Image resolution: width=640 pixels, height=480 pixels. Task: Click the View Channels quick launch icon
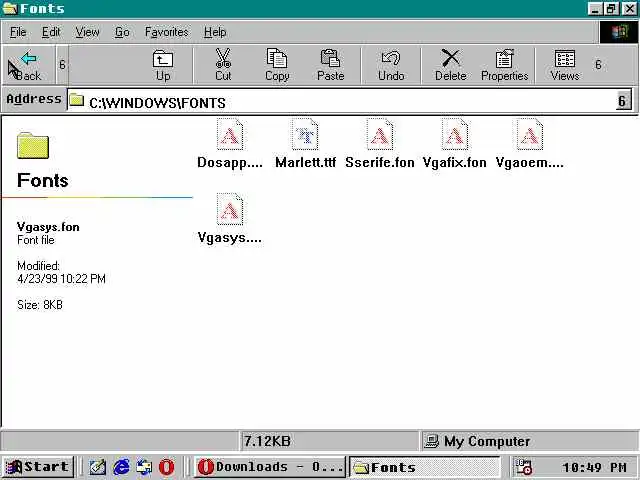tap(144, 467)
